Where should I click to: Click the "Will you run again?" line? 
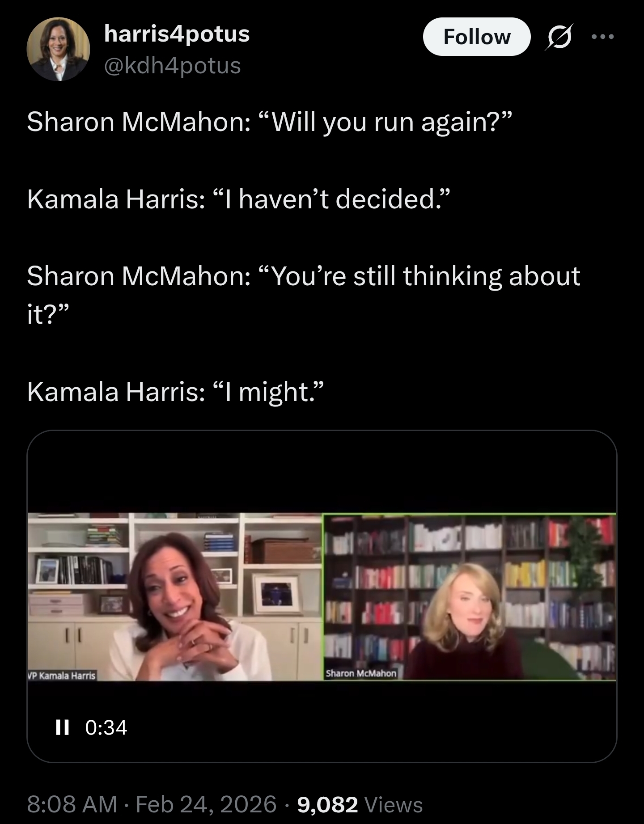268,122
